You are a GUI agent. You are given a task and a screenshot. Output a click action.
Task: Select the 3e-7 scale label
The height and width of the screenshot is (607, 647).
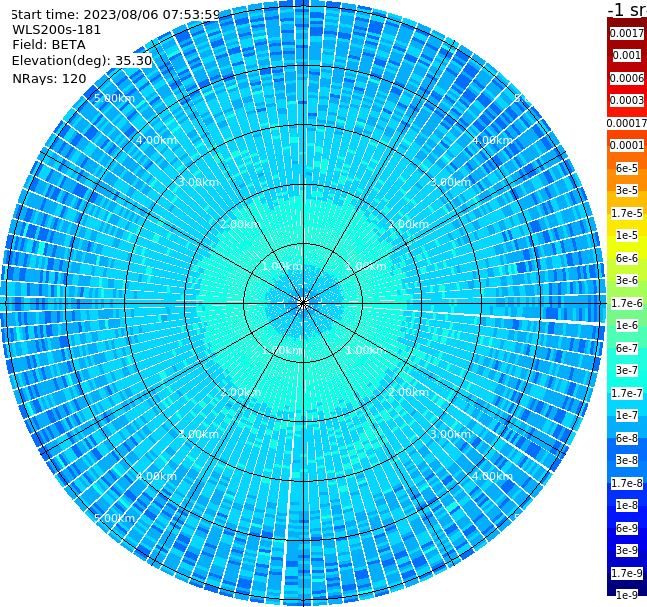[x=627, y=370]
